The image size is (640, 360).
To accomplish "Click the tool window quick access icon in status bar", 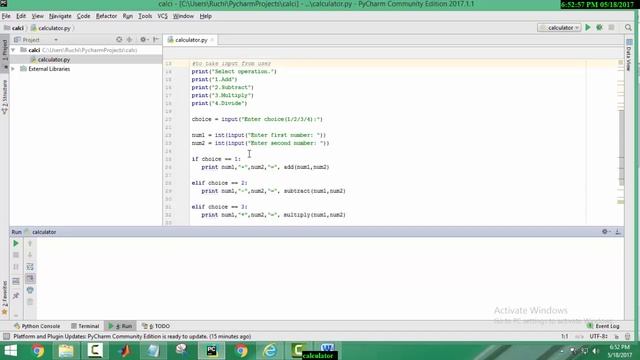I will click(x=6, y=336).
